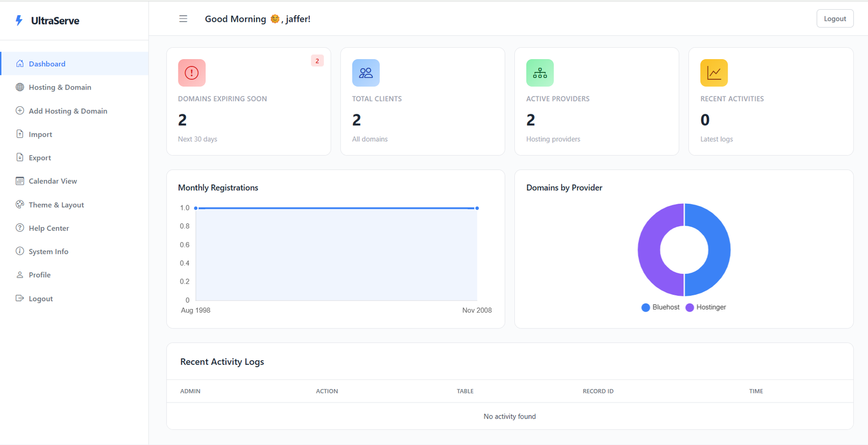Click the green Active Providers network icon
The image size is (868, 445).
[x=540, y=73]
